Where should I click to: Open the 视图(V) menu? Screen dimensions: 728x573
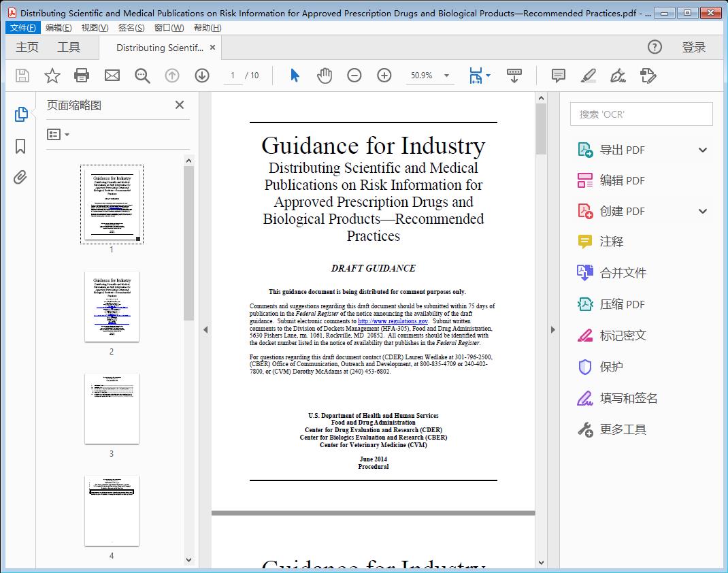tap(95, 28)
